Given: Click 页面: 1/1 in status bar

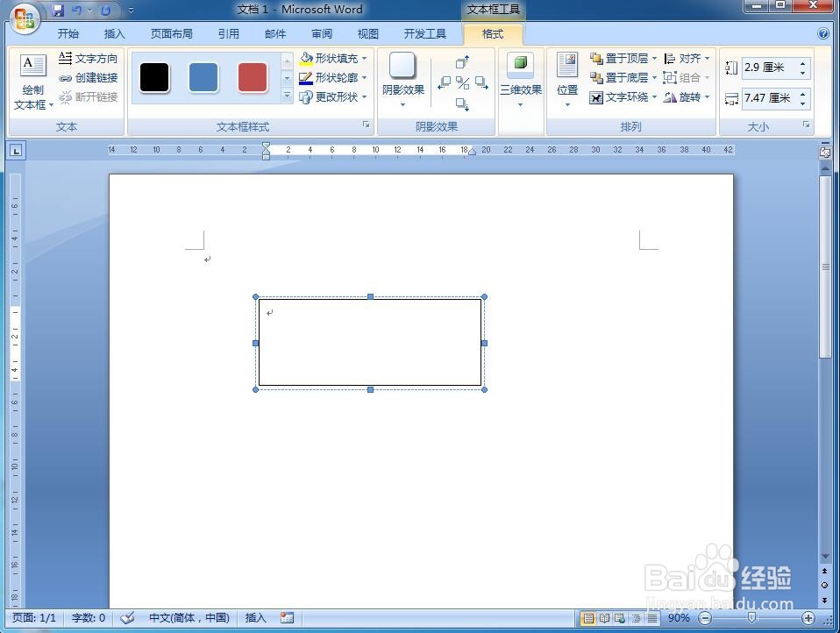Looking at the screenshot, I should [x=33, y=618].
